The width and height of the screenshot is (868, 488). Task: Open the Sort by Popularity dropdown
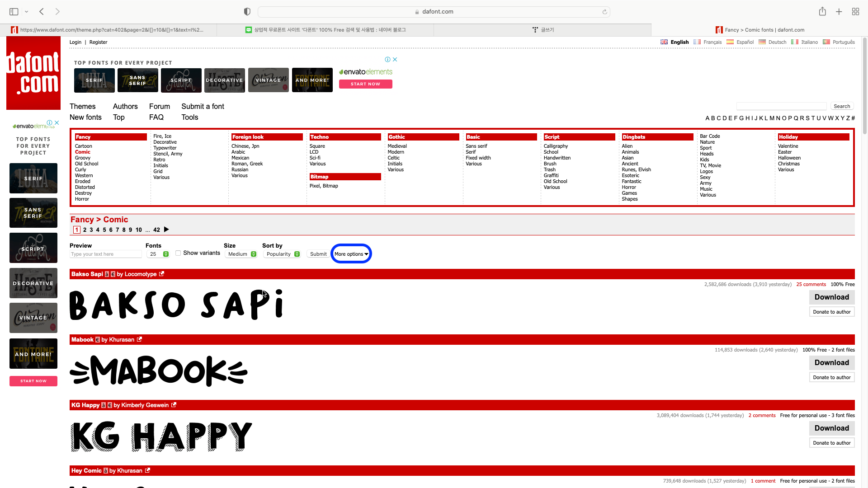coord(283,254)
